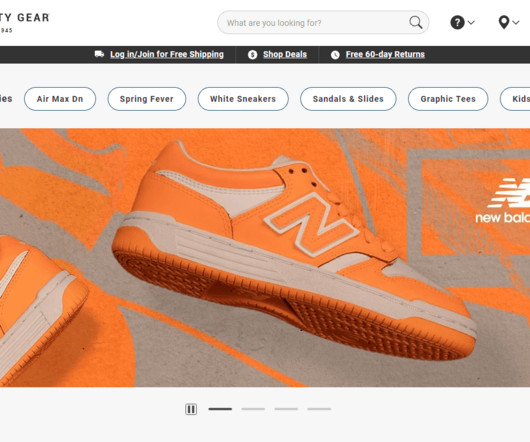Select the White Sneakers category pill

tap(243, 99)
